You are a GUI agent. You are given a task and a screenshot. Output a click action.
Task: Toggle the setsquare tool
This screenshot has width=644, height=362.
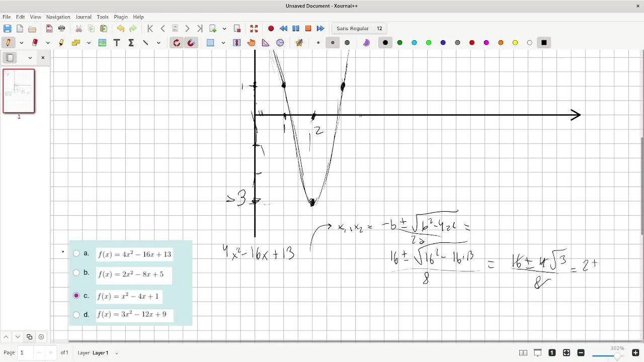click(266, 43)
